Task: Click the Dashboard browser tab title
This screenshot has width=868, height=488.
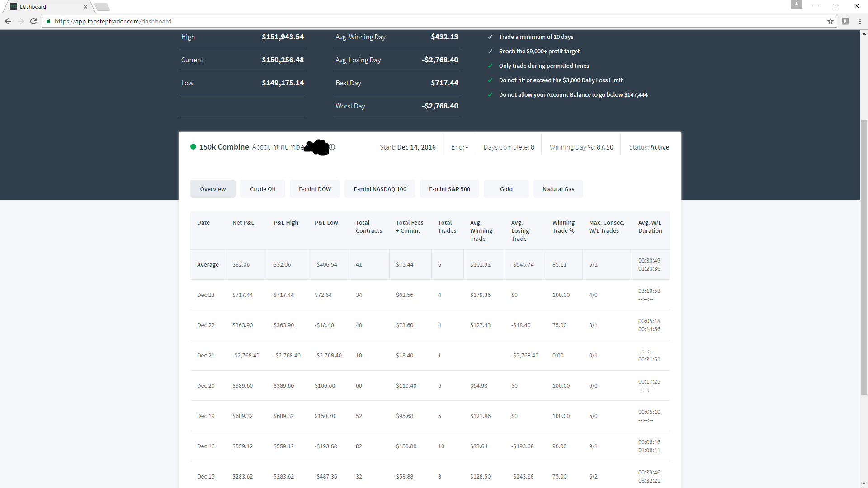Action: [x=33, y=7]
